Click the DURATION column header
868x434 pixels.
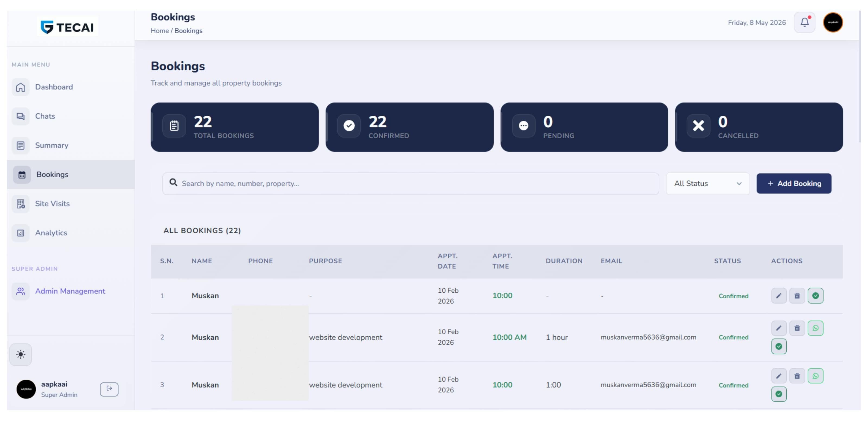(x=564, y=261)
